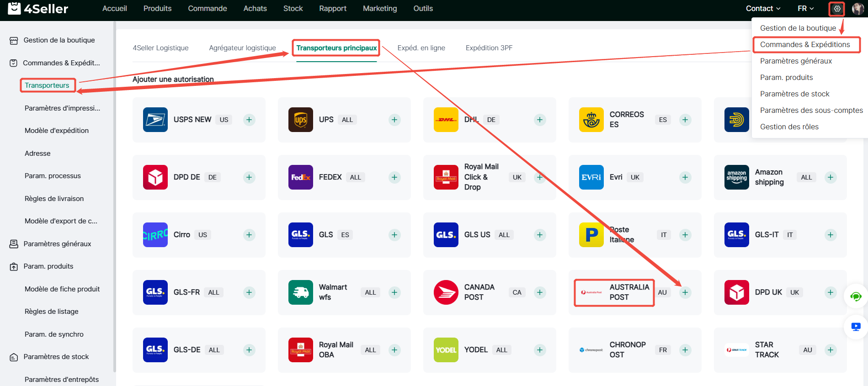Click the blue video tutorial floating icon
Image resolution: width=868 pixels, height=386 pixels.
click(856, 327)
